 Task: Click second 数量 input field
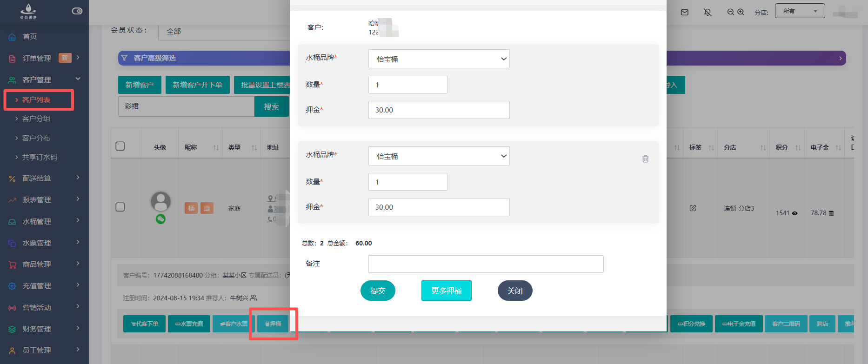[407, 182]
